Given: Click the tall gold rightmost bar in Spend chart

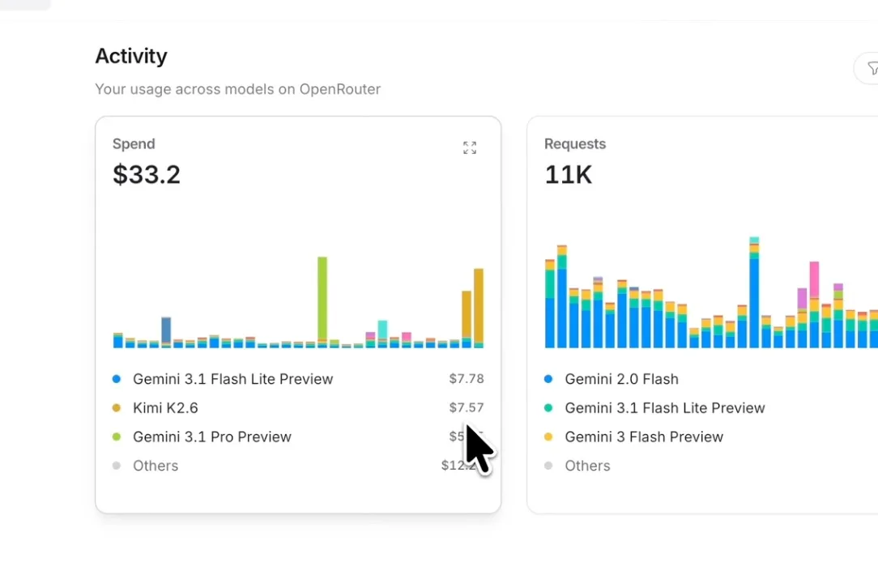Looking at the screenshot, I should [x=479, y=305].
